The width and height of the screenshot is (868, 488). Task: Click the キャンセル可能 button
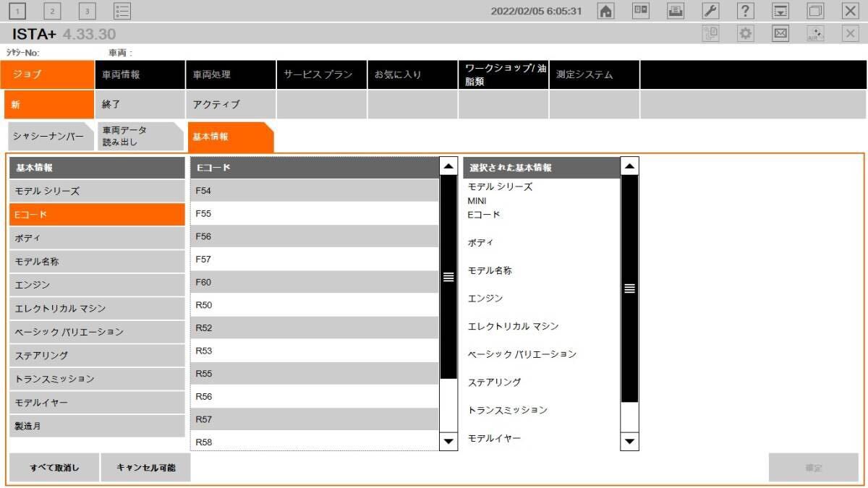tap(145, 467)
